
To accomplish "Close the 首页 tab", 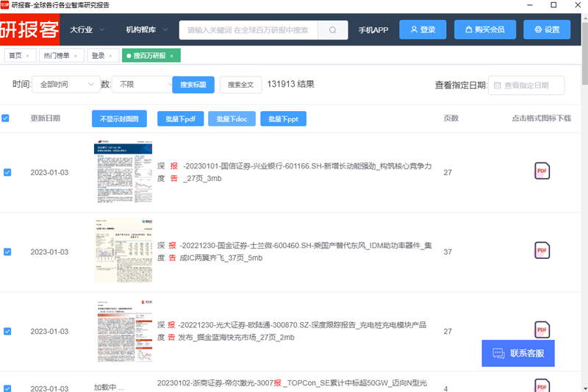I will 27,56.
